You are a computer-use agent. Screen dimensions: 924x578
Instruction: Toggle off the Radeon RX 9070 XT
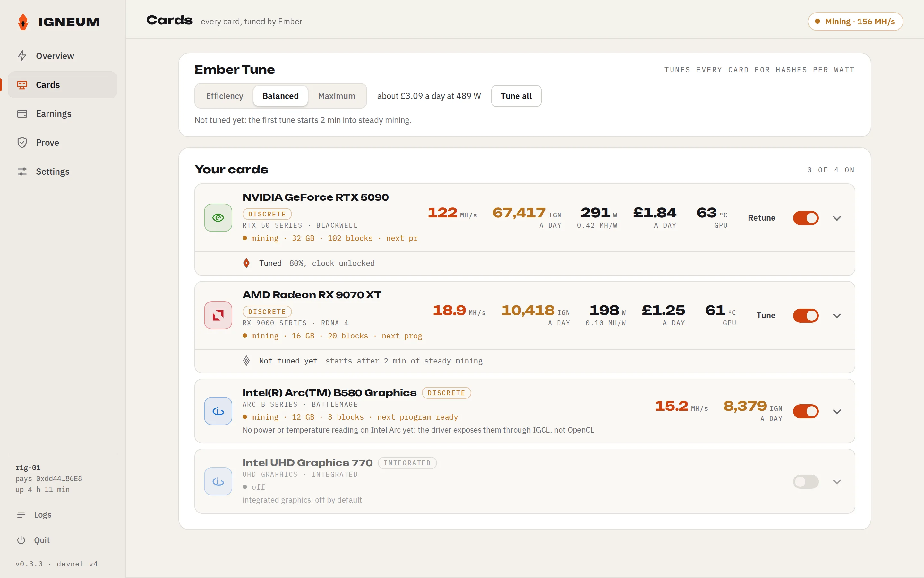(806, 316)
